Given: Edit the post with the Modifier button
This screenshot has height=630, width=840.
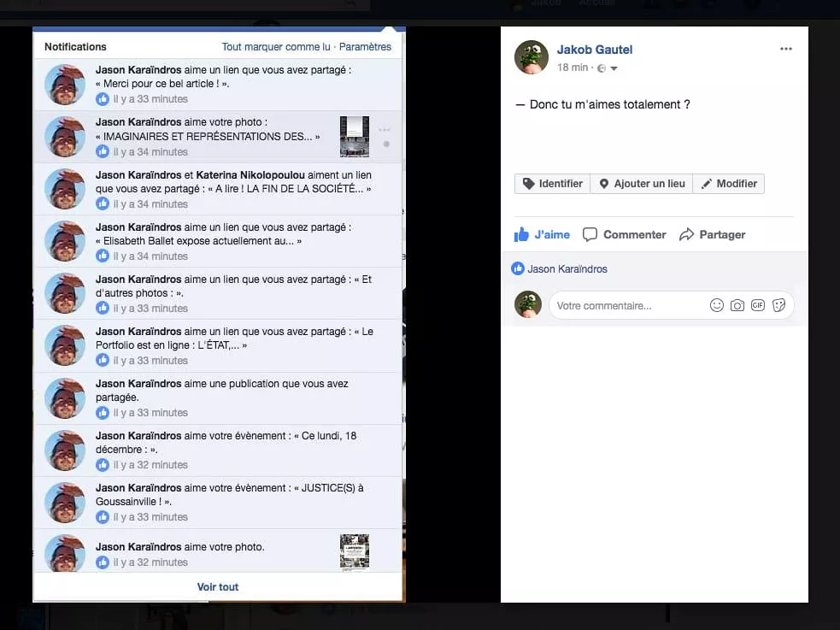Looking at the screenshot, I should pos(729,184).
